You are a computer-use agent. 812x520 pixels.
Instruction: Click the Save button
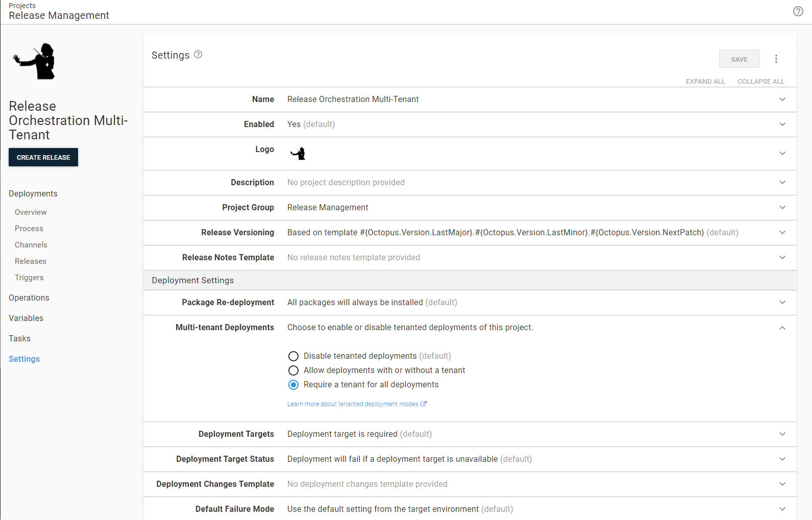click(739, 59)
